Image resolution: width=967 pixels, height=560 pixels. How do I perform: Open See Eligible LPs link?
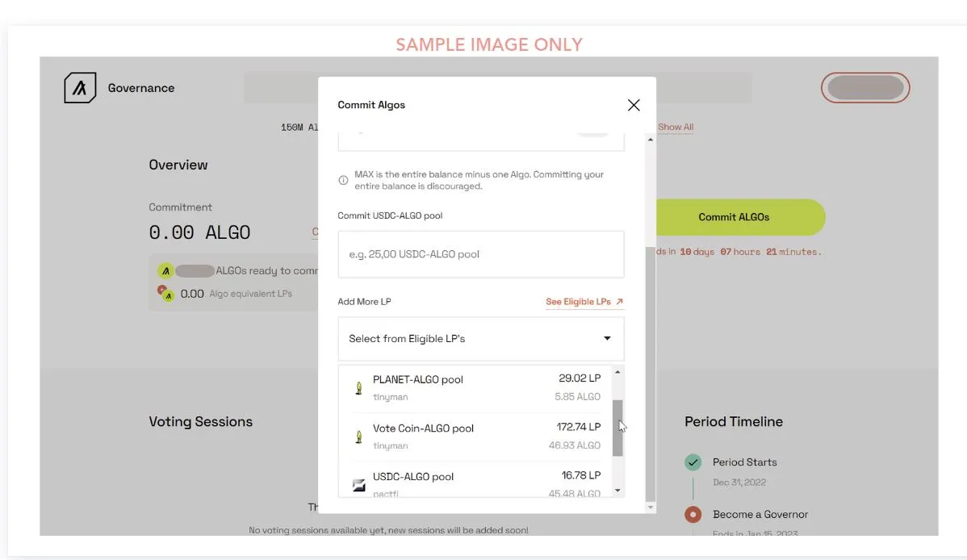tap(584, 302)
